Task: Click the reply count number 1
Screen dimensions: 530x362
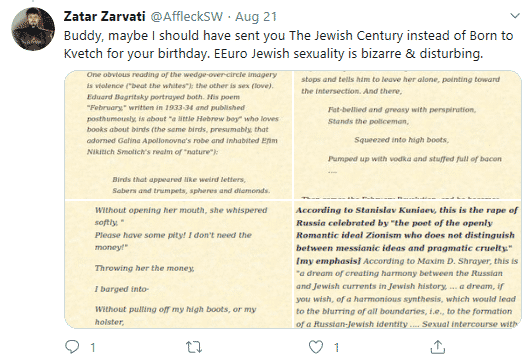Action: pos(93,347)
